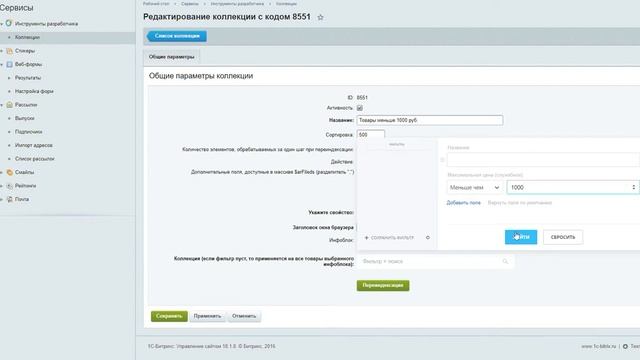Image resolution: width=640 pixels, height=360 pixels.
Task: Click the favorites star next to page title
Action: coord(320,17)
